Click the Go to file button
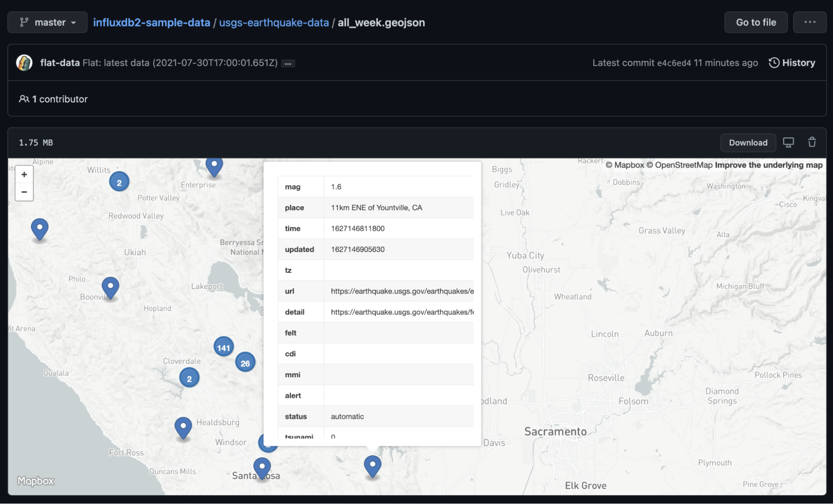Screen dimensions: 833x504 pos(755,22)
